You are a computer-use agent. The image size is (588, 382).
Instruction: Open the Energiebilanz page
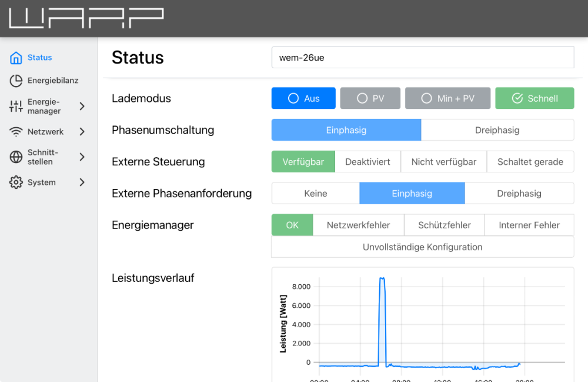(52, 81)
